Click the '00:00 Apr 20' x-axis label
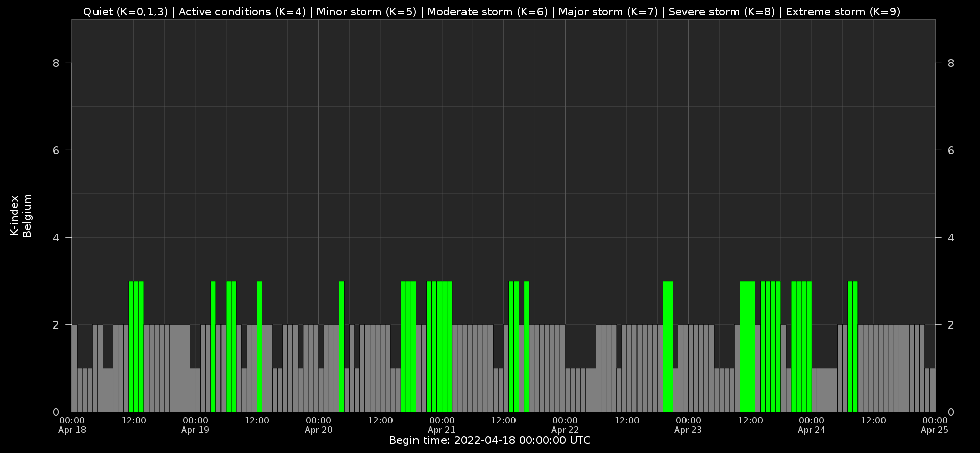980x453 pixels. point(318,425)
